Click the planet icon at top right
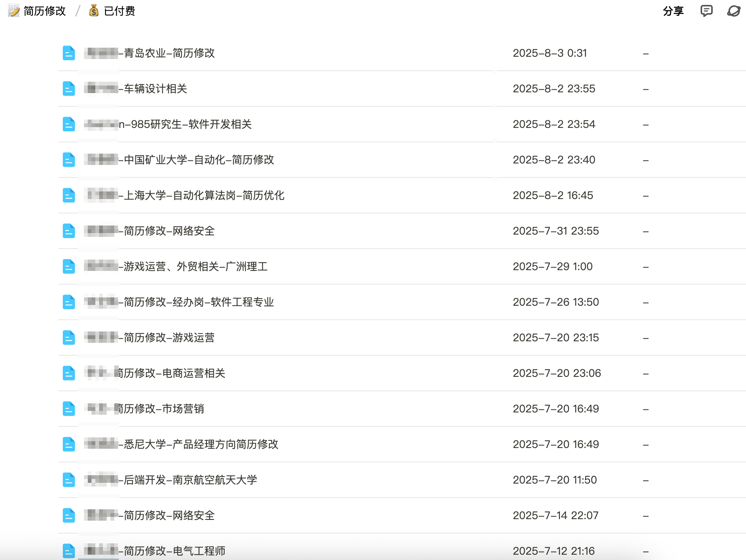 [x=734, y=11]
